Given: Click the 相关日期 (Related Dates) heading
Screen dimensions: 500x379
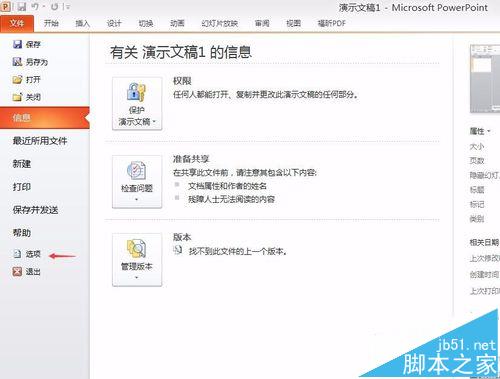Looking at the screenshot, I should pyautogui.click(x=484, y=242).
